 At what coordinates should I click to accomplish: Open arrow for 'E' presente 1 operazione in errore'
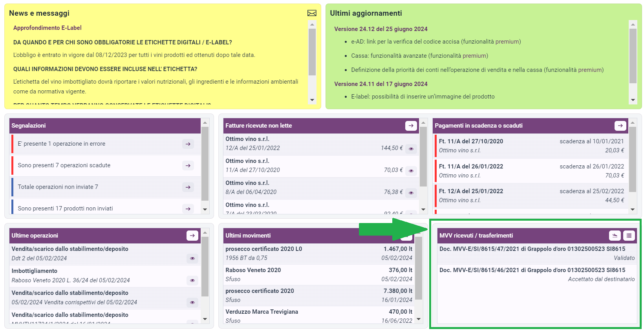(188, 144)
